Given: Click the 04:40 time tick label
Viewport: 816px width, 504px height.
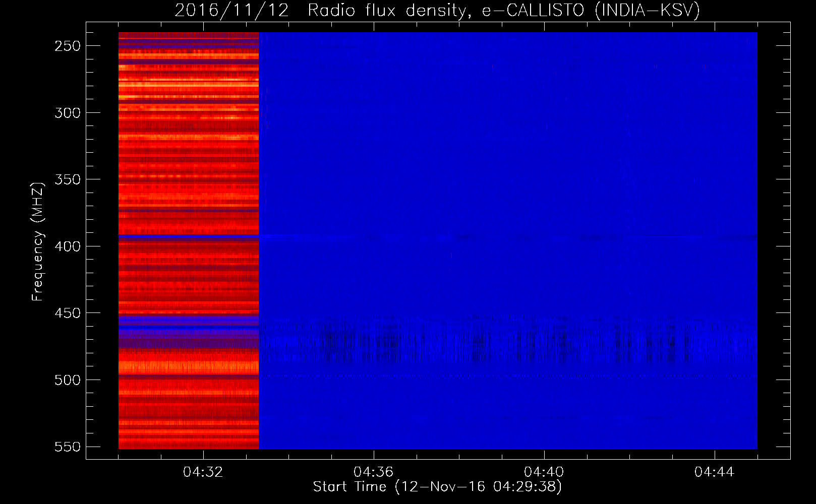Looking at the screenshot, I should [x=544, y=472].
